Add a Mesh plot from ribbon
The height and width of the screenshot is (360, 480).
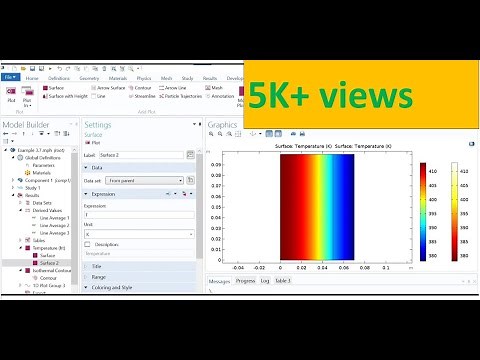(214, 88)
